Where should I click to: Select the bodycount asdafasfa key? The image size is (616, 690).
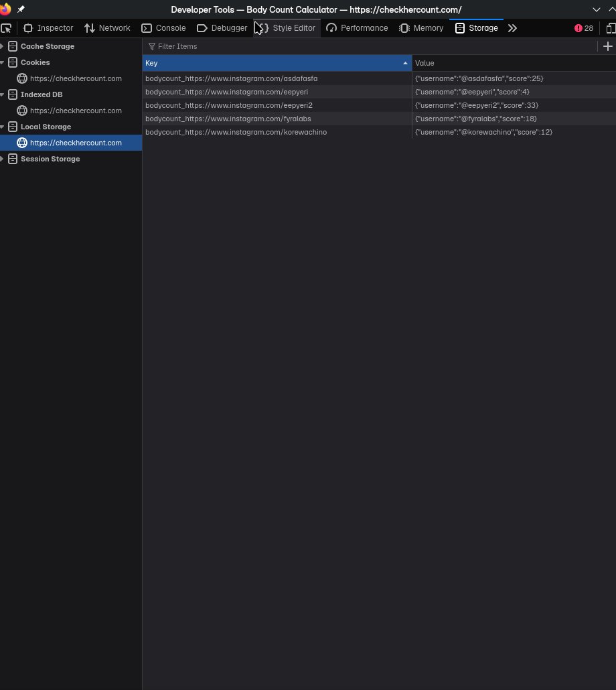(x=232, y=79)
